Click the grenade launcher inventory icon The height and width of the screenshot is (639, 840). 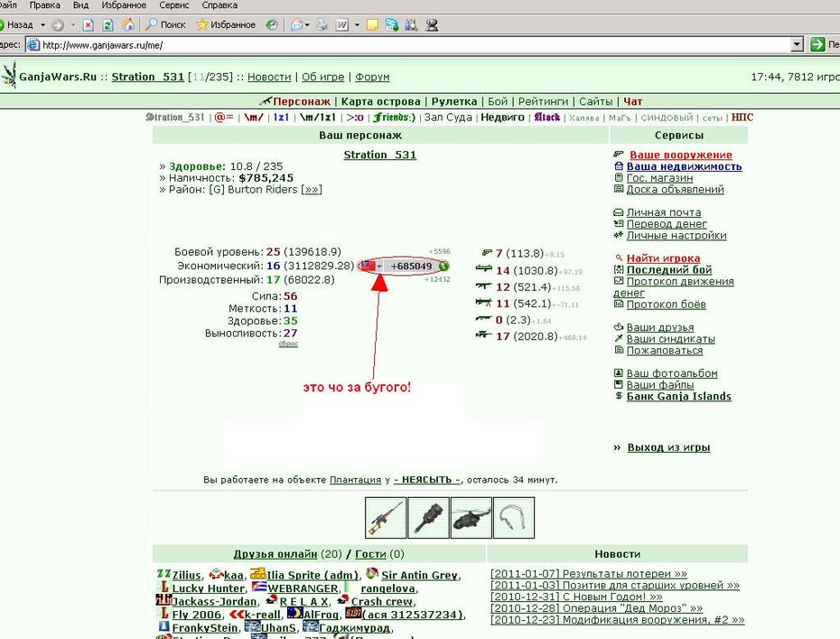click(x=428, y=517)
